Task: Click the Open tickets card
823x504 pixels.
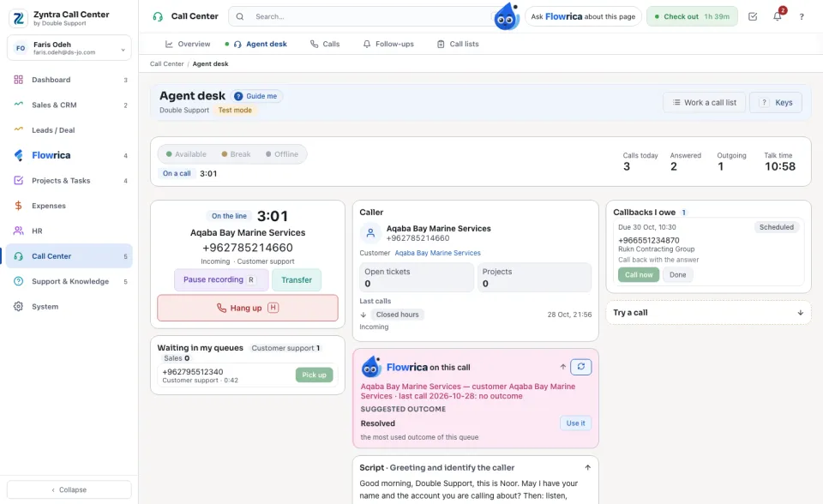Action: click(x=417, y=277)
